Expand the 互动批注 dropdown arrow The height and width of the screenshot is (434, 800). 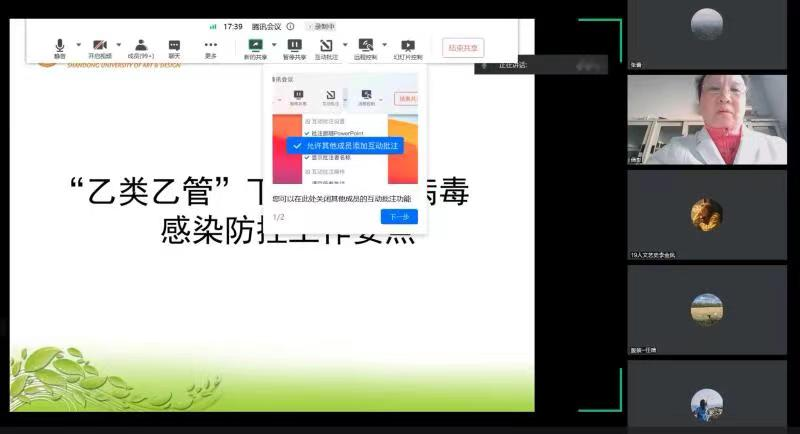[345, 44]
